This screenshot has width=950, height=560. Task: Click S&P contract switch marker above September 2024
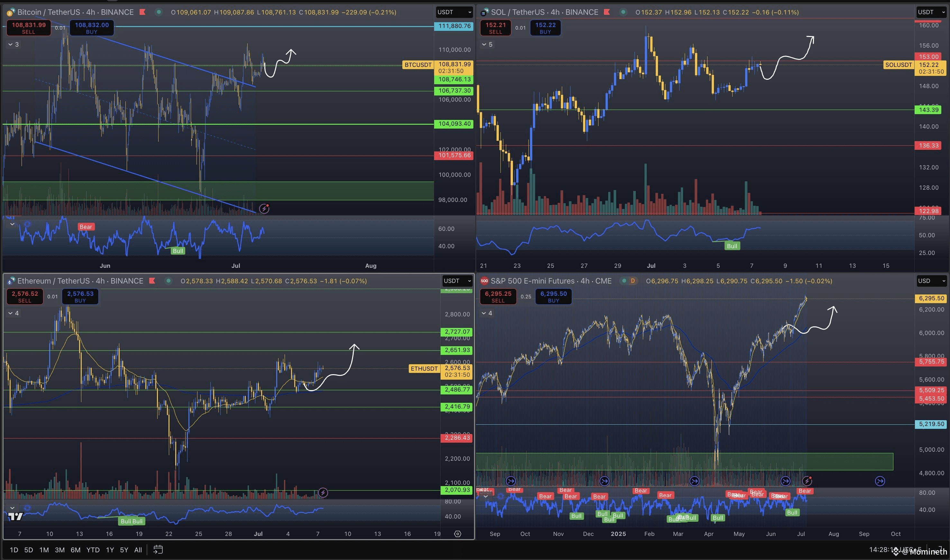point(511,481)
